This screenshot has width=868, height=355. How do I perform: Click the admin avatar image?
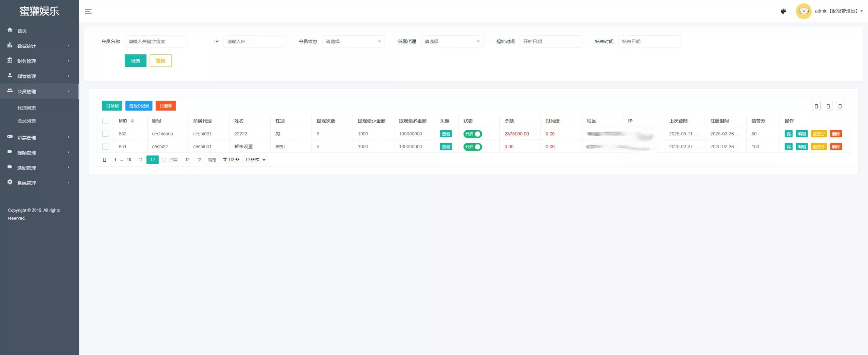(x=803, y=11)
